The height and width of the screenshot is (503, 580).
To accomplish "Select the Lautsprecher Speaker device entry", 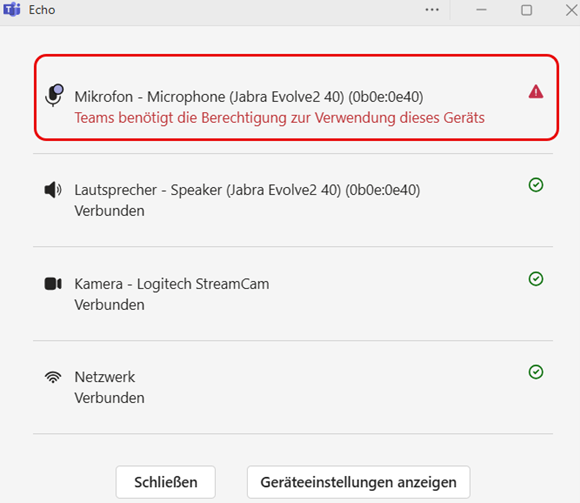I will (293, 200).
